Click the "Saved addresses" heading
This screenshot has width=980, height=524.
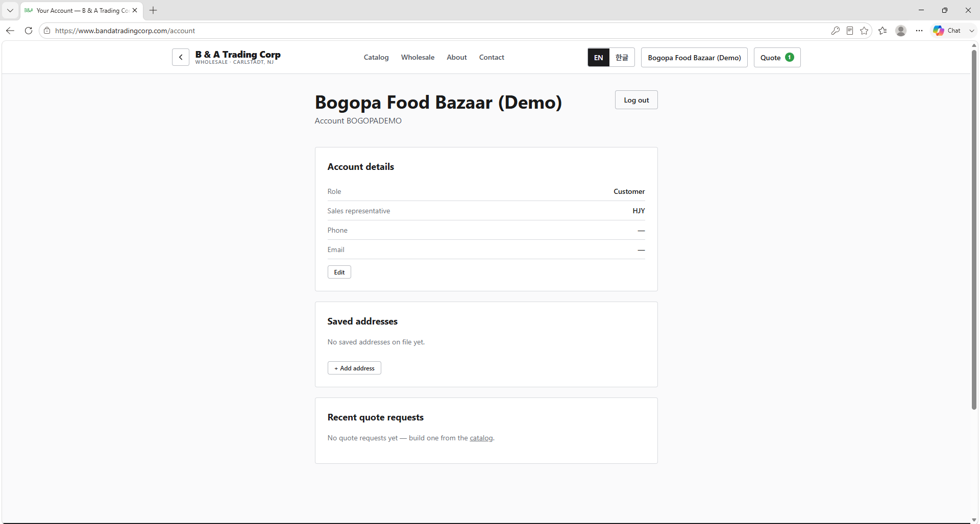362,321
